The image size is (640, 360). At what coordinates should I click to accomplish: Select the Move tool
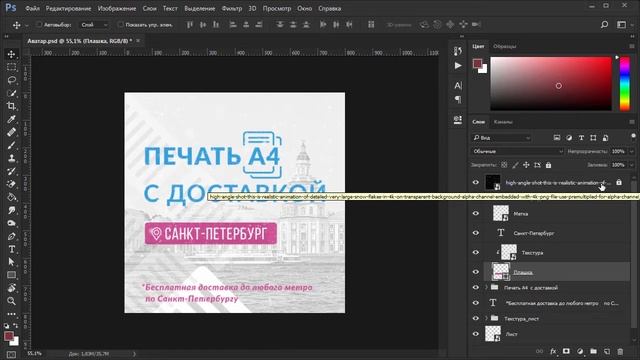[11, 54]
